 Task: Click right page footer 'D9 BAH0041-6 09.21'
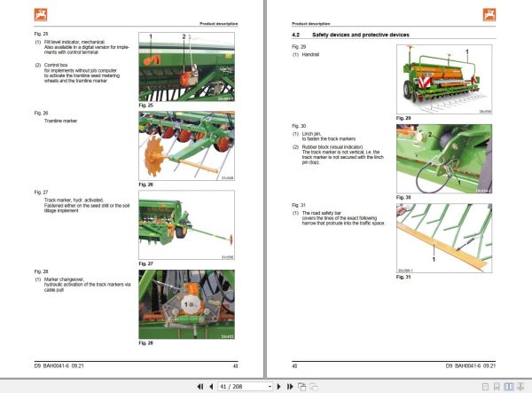pos(471,365)
